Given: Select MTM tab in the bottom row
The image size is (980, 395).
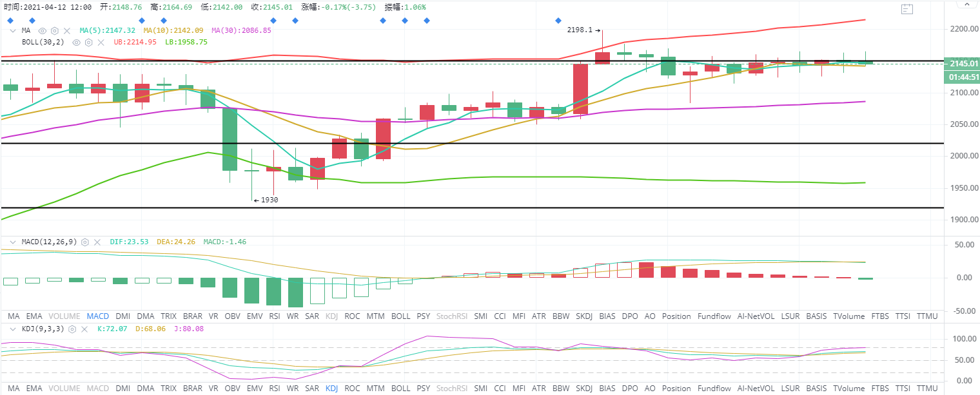Looking at the screenshot, I should [376, 389].
